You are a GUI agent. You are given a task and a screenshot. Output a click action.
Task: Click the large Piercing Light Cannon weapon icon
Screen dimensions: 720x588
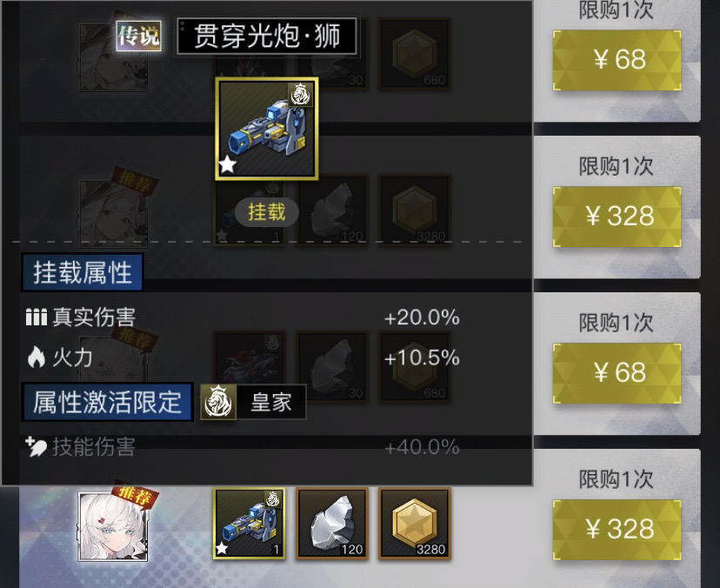267,129
